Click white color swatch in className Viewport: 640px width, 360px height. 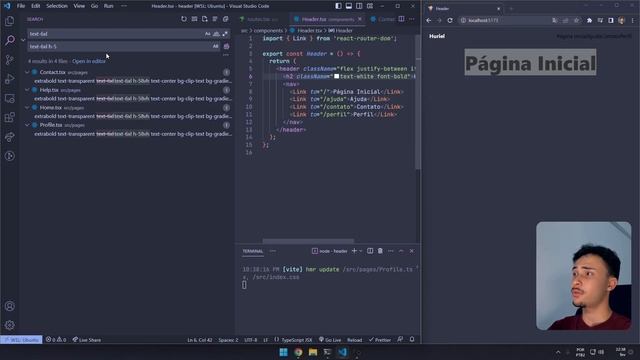tap(337, 76)
